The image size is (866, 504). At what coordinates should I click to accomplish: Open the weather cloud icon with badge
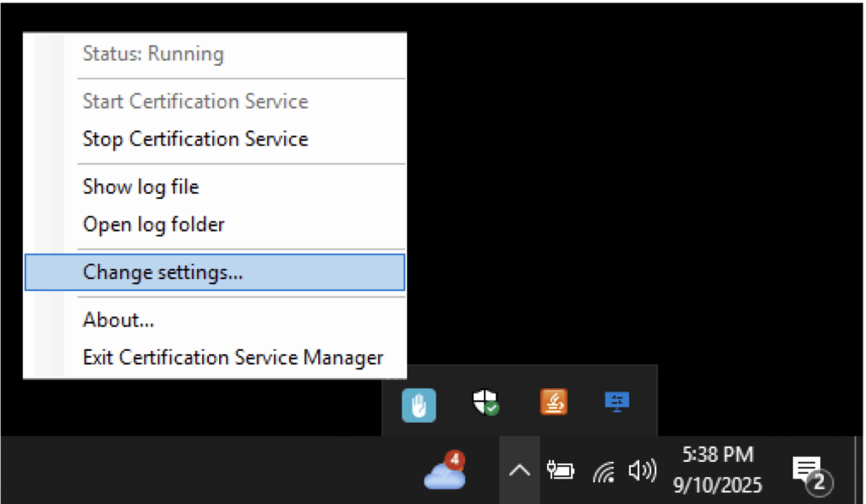pyautogui.click(x=445, y=472)
